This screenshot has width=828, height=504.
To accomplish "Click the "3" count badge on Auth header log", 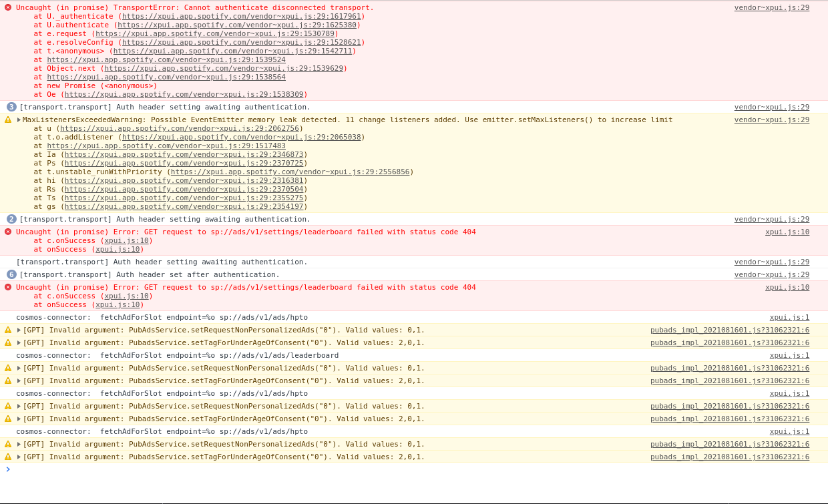I will pos(11,107).
